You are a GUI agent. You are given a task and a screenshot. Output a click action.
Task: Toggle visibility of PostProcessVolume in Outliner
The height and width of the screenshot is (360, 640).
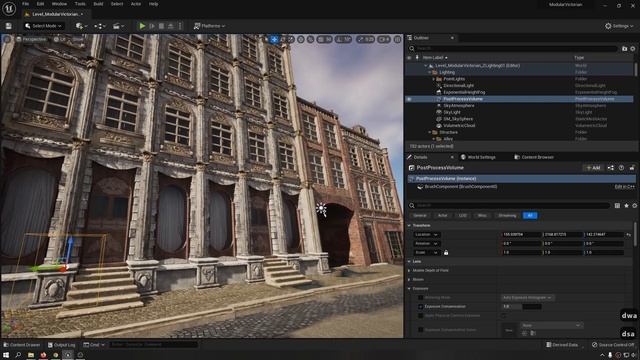point(409,99)
